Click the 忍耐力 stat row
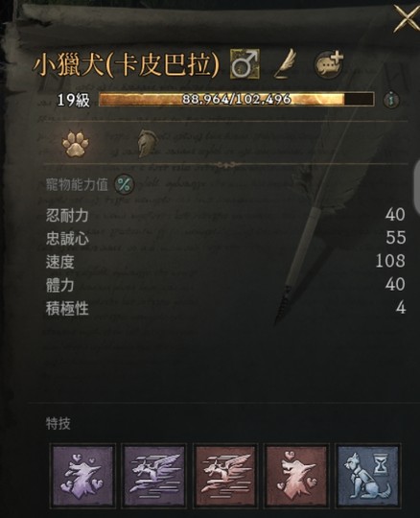This screenshot has width=420, height=518. (226, 215)
